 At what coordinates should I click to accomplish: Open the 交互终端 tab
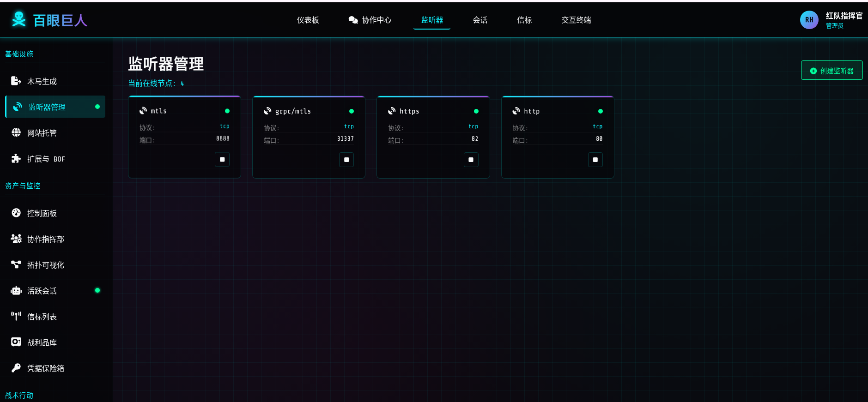tap(576, 20)
